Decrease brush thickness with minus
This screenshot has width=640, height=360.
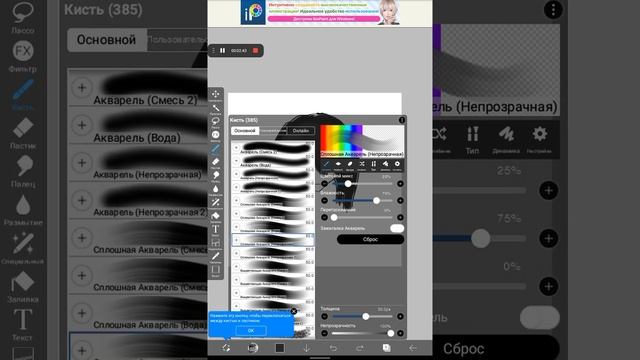point(324,316)
